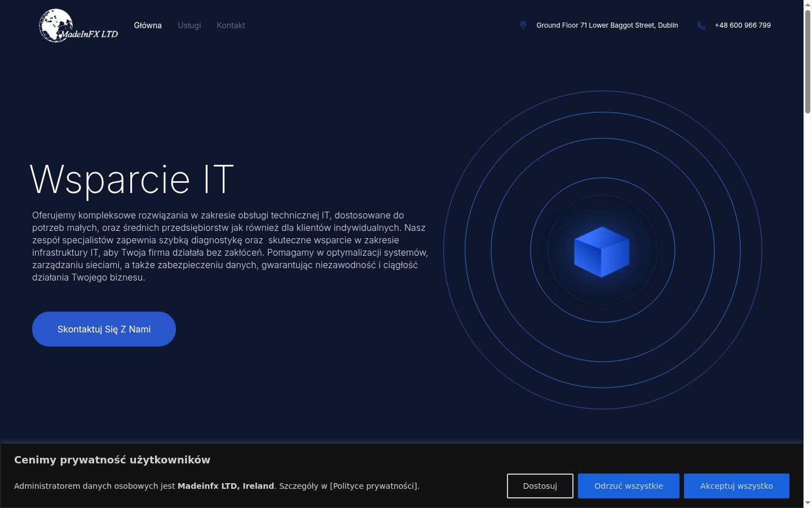The width and height of the screenshot is (812, 508).
Task: Click the blue cube graphic
Action: 602,252
